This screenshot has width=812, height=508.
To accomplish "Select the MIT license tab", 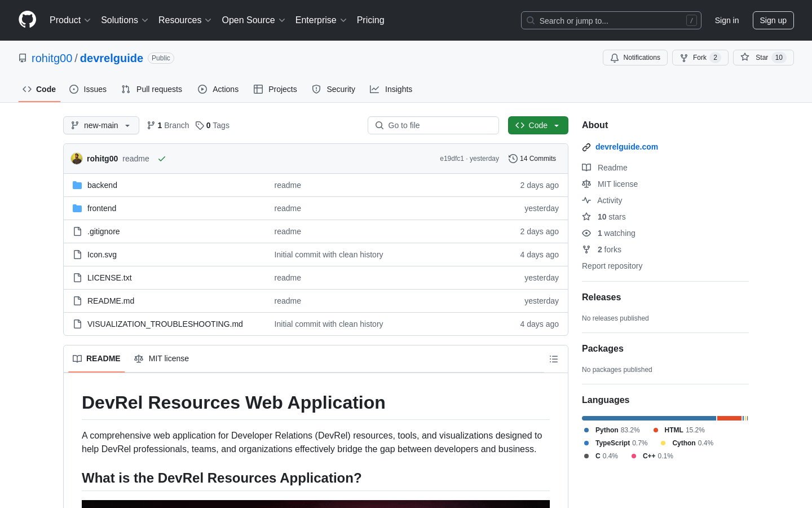I will pyautogui.click(x=161, y=359).
